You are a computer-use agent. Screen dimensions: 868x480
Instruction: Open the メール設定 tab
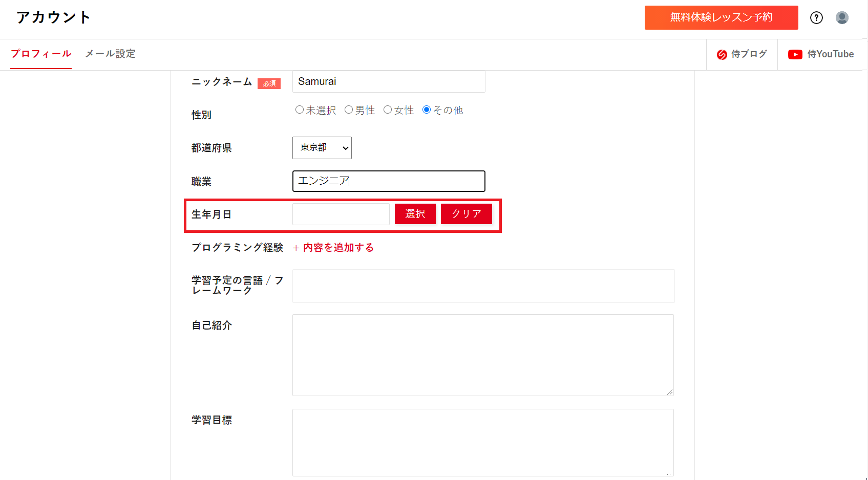point(110,54)
